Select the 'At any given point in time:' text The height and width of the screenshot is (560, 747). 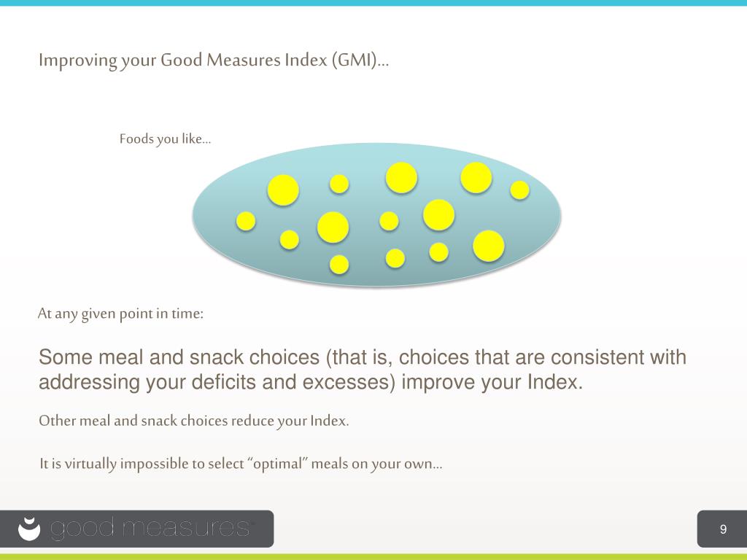coord(120,314)
